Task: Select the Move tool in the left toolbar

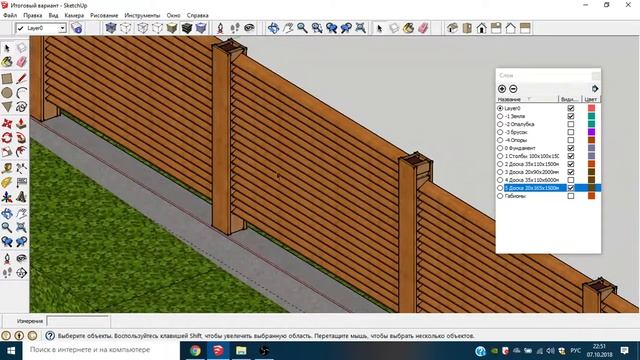Action: [7, 123]
